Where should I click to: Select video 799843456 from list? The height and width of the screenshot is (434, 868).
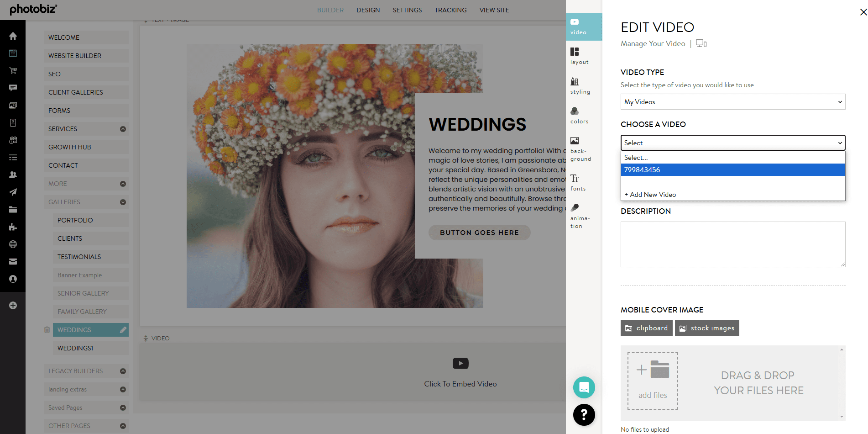(x=732, y=170)
